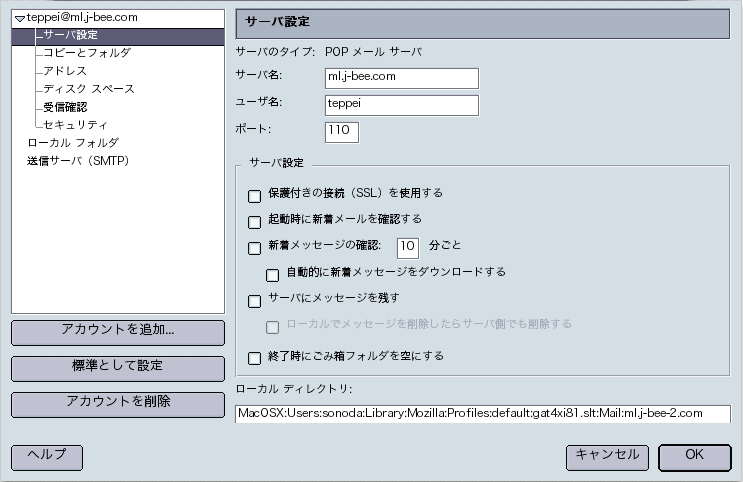Select ローカル フォルダ in the list
The image size is (743, 482).
73,143
